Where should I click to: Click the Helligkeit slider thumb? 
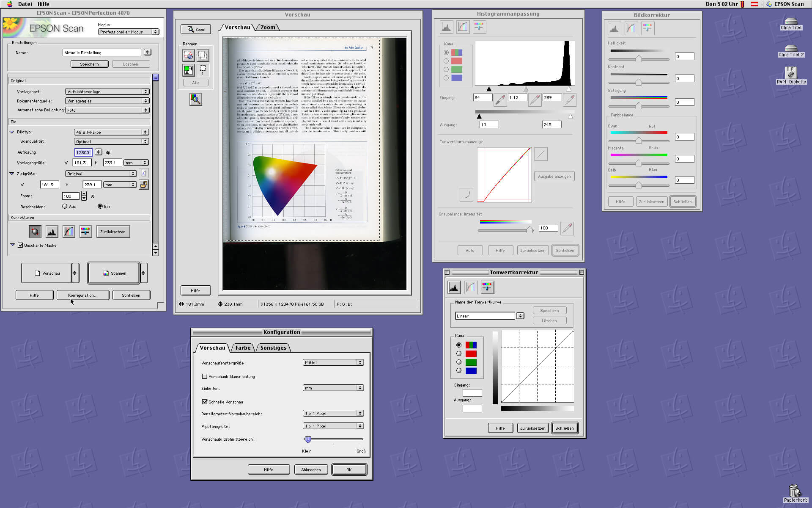point(639,59)
